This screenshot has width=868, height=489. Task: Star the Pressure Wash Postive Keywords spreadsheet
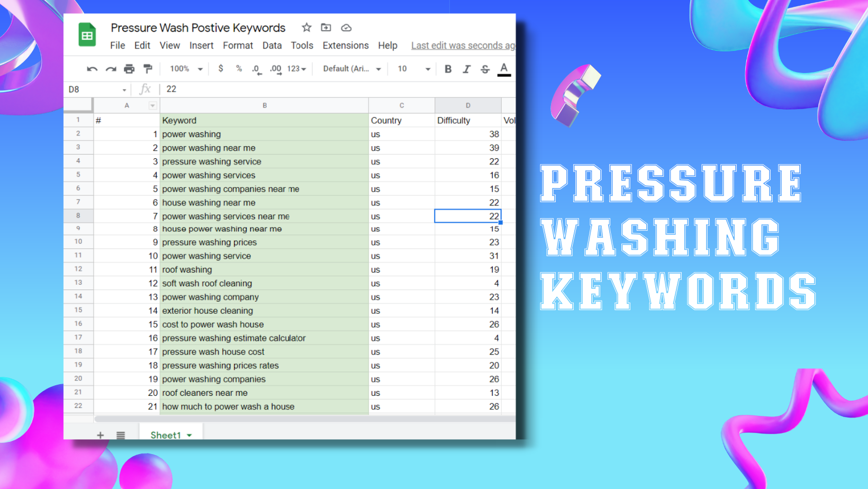point(306,28)
